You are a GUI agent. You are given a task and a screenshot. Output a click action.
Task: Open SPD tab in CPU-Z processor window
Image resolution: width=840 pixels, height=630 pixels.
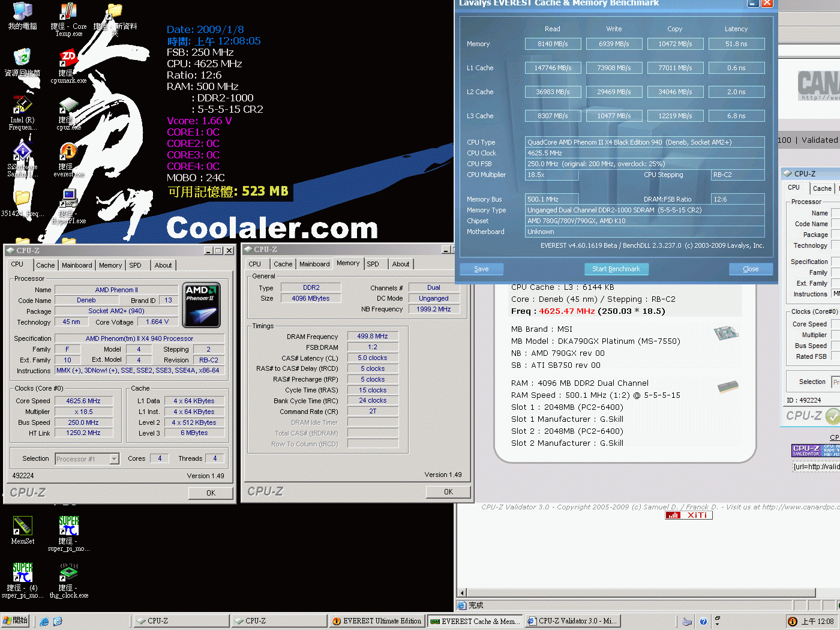(x=136, y=265)
